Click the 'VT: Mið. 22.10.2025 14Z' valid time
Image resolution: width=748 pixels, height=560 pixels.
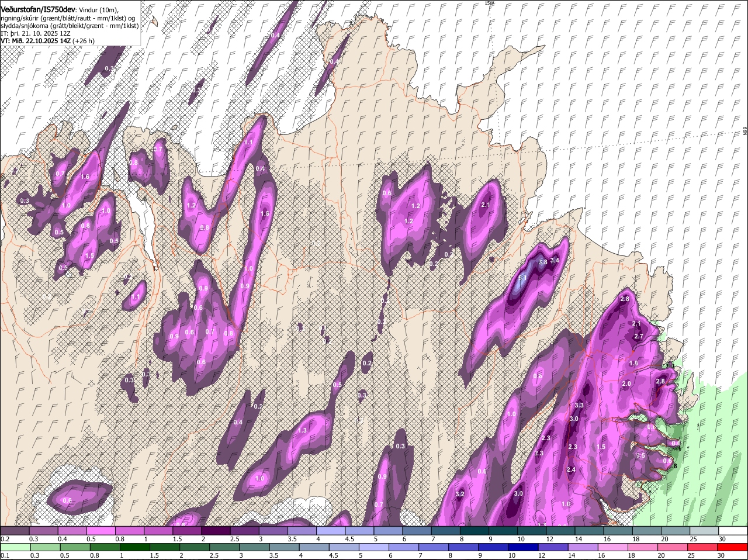click(36, 41)
